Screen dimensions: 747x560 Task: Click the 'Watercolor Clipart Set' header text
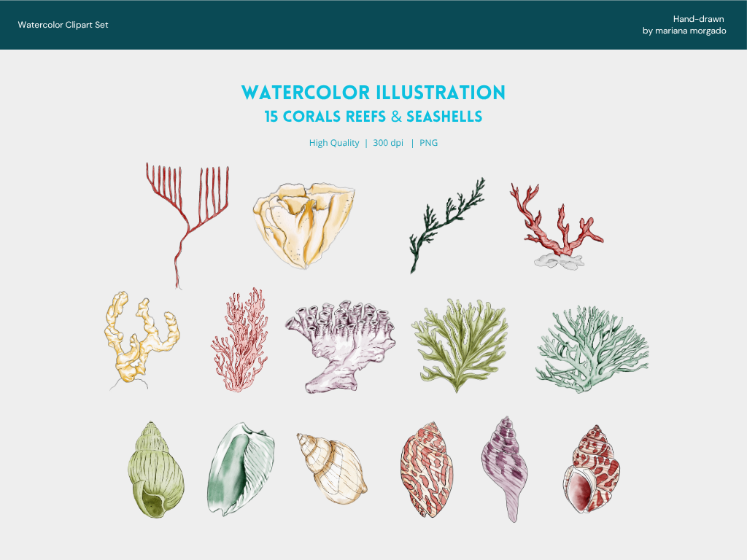(63, 25)
